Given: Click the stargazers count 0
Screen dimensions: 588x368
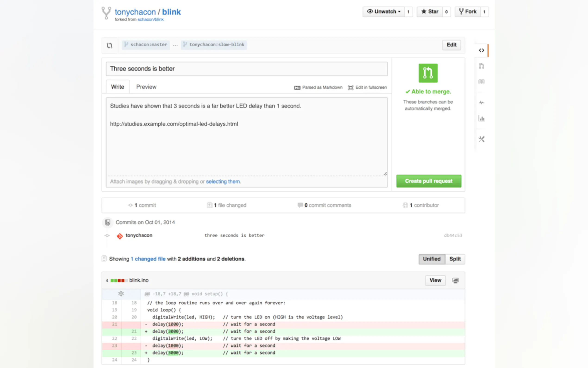Looking at the screenshot, I should tap(446, 12).
